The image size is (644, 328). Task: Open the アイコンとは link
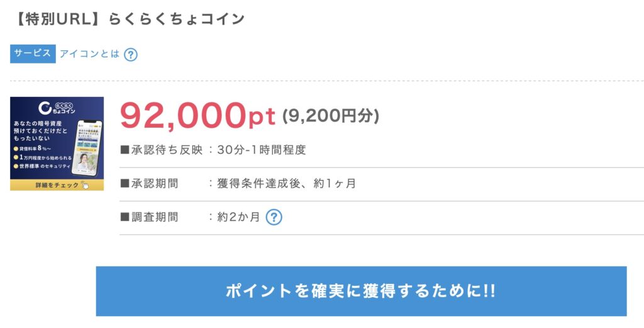89,54
